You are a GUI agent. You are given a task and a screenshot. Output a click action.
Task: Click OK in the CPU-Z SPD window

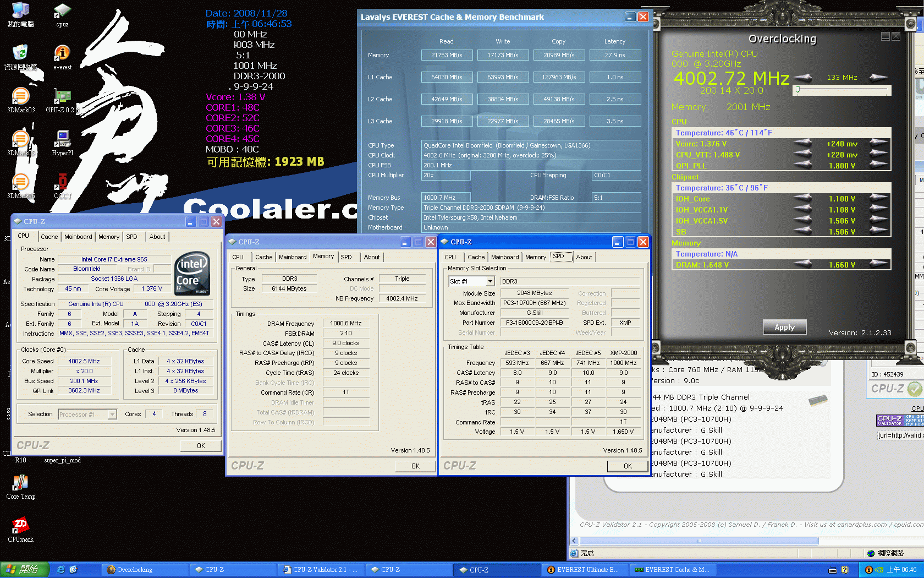point(628,466)
